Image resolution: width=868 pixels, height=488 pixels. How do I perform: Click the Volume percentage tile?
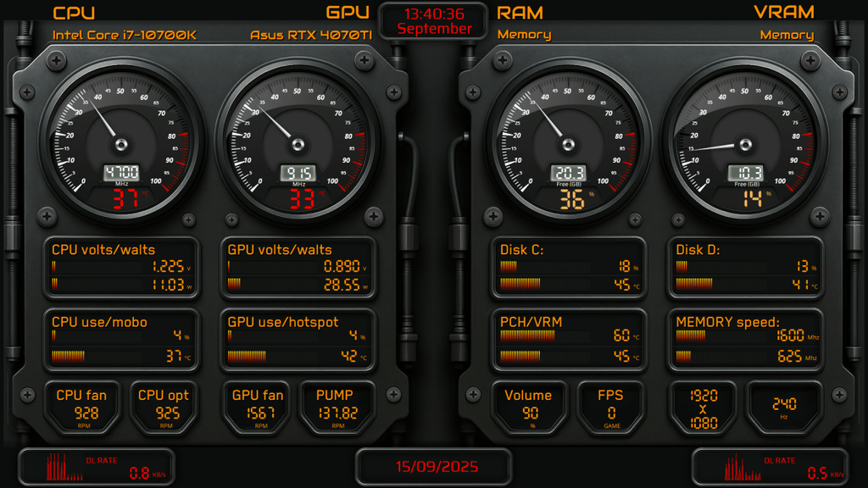[x=527, y=405]
